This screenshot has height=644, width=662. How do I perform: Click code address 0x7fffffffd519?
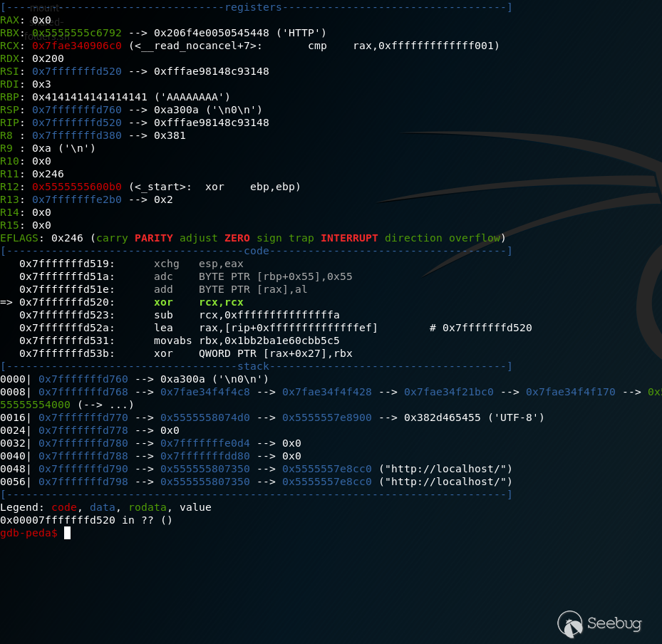(x=63, y=264)
